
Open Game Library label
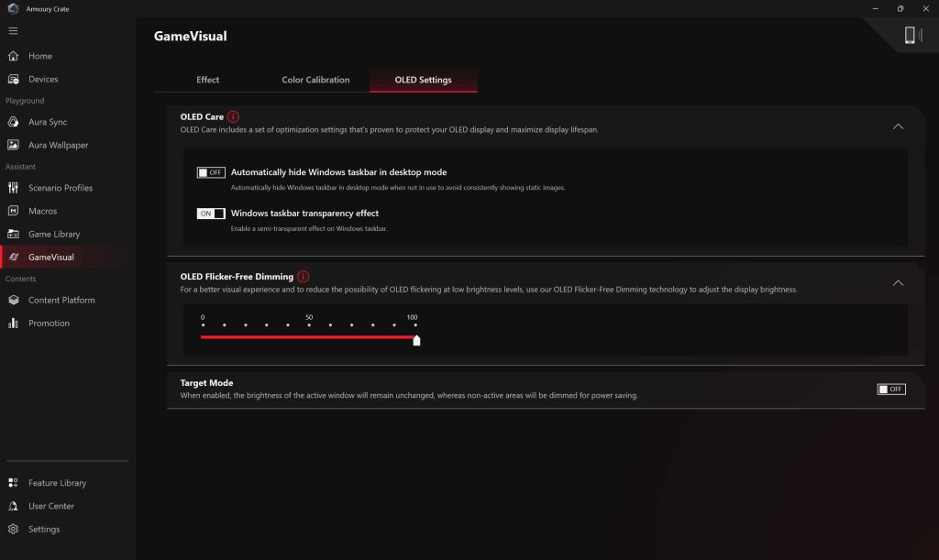point(54,234)
